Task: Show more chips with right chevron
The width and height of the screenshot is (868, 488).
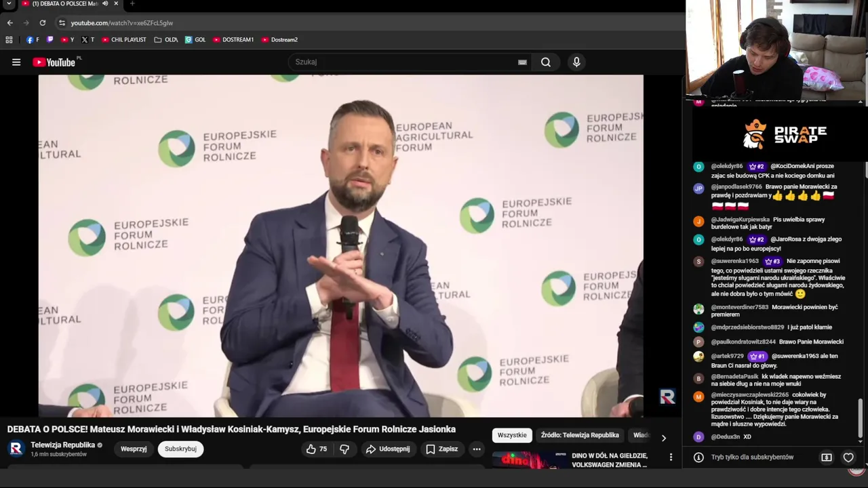Action: point(663,438)
